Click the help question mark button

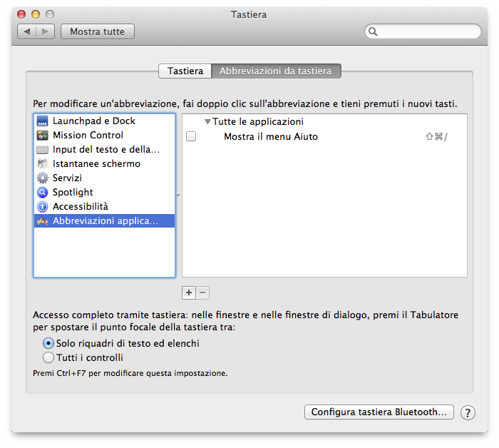coord(468,412)
